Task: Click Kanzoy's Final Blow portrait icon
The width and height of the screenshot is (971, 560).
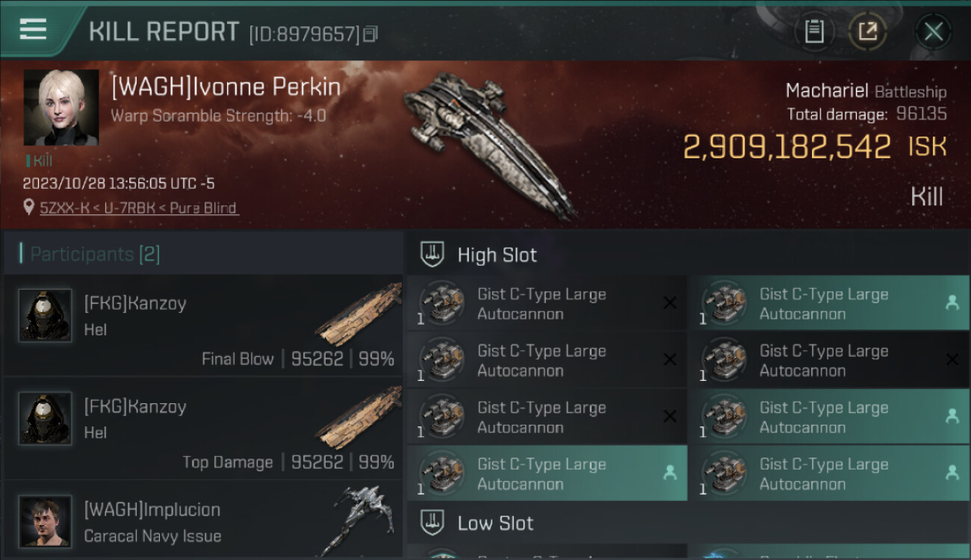Action: click(x=46, y=316)
